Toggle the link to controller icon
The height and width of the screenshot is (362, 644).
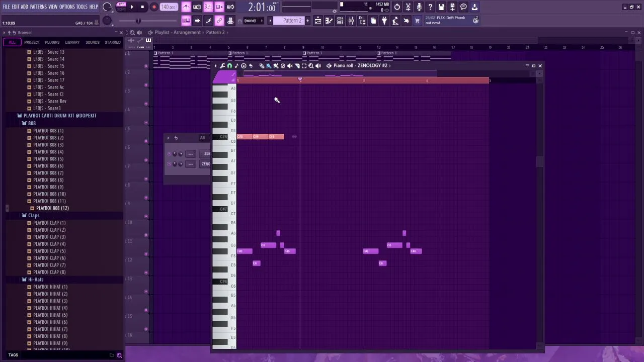point(219,21)
